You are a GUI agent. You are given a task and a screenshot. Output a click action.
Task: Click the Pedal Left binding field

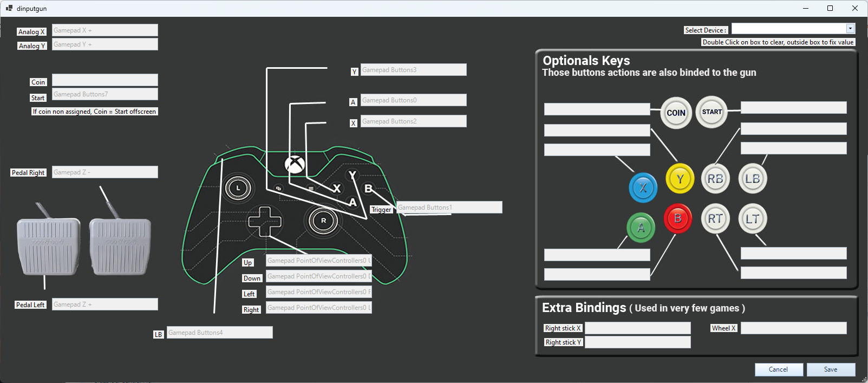[x=105, y=304]
